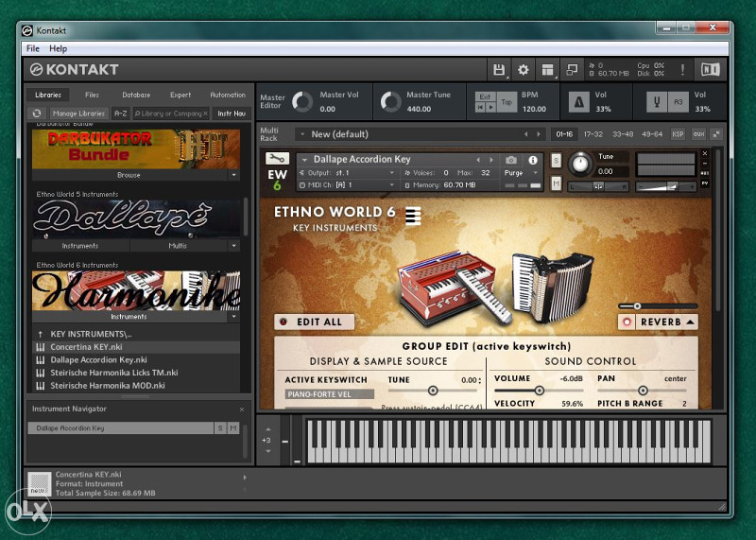Click the metronome icon in master editor
The width and height of the screenshot is (756, 540).
click(x=579, y=102)
